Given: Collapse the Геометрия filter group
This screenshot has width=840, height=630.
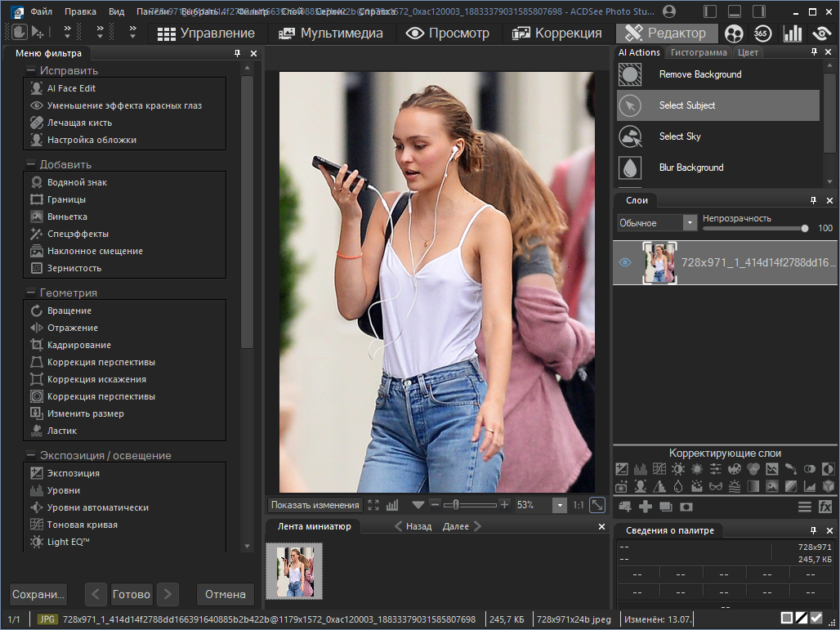Looking at the screenshot, I should 30,293.
